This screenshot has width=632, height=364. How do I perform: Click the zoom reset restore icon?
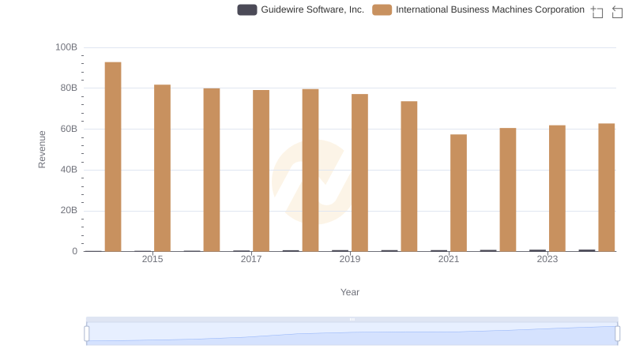click(617, 12)
